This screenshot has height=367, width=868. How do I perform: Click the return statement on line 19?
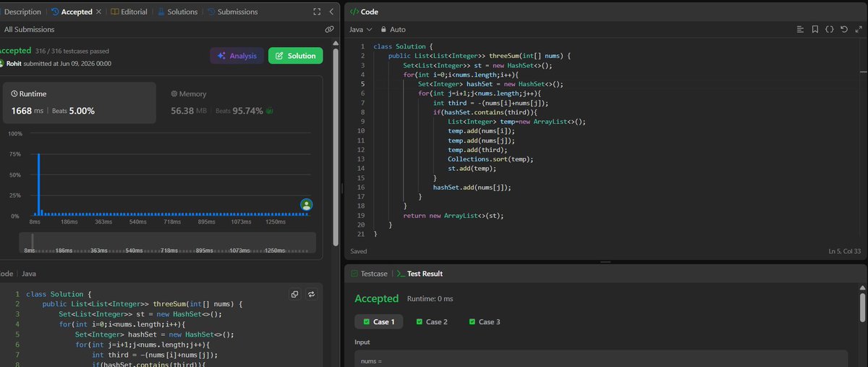(454, 215)
